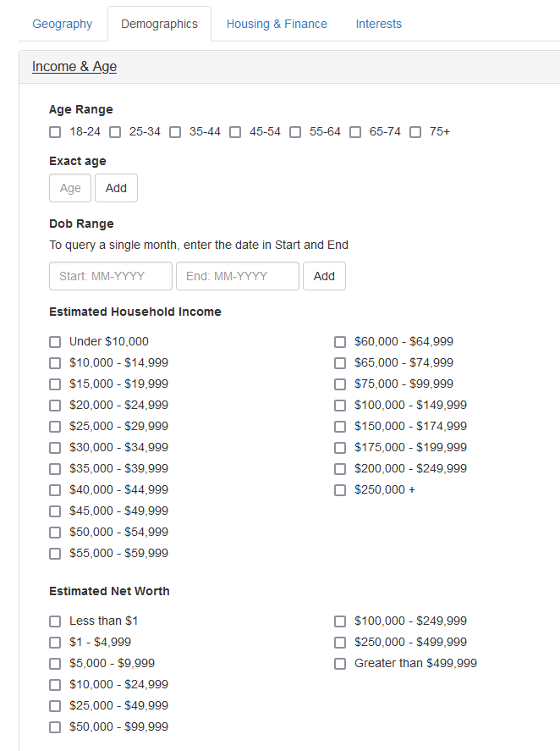This screenshot has height=751, width=560.
Task: Enable the 35-44 age range checkbox
Action: click(x=175, y=132)
